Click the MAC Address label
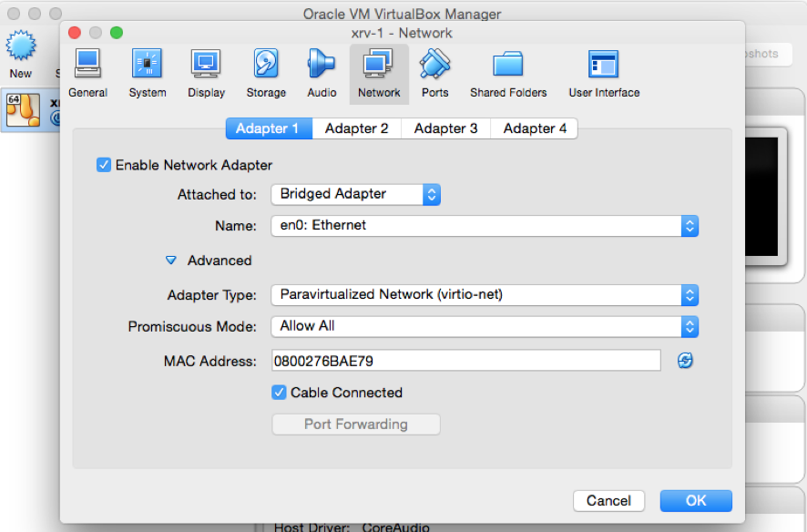The width and height of the screenshot is (807, 532). click(x=210, y=361)
